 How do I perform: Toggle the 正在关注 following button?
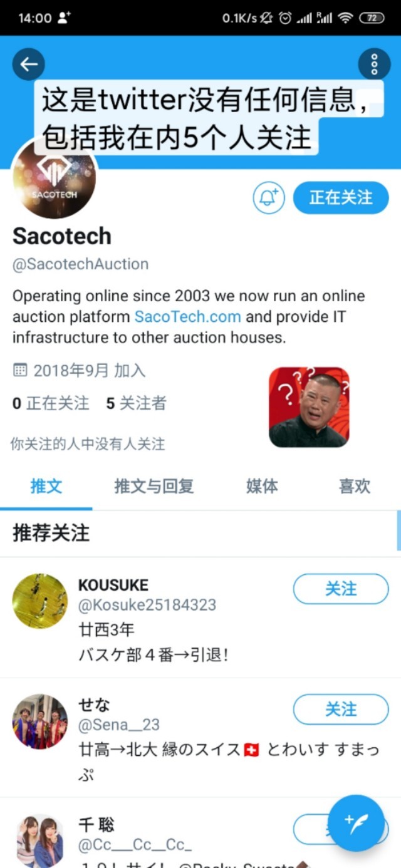[341, 198]
